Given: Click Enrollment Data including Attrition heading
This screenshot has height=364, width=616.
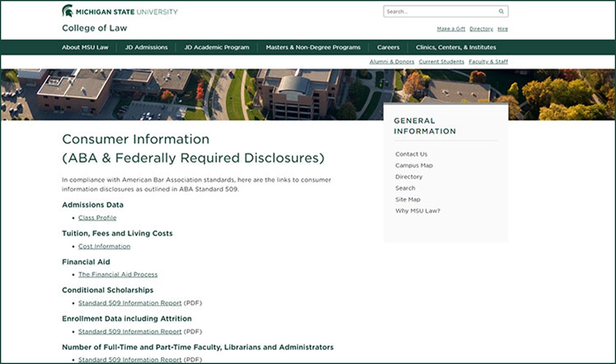Looking at the screenshot, I should 127,319.
